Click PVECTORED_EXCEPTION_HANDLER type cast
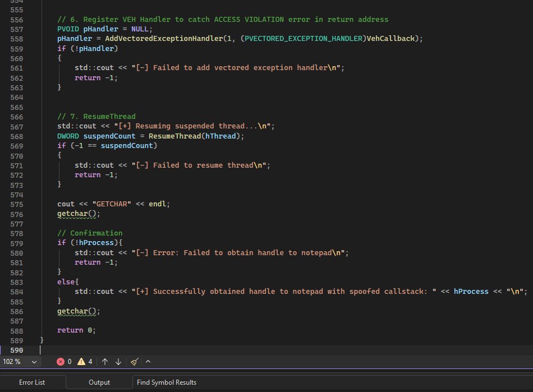This screenshot has height=392, width=533. [x=303, y=39]
